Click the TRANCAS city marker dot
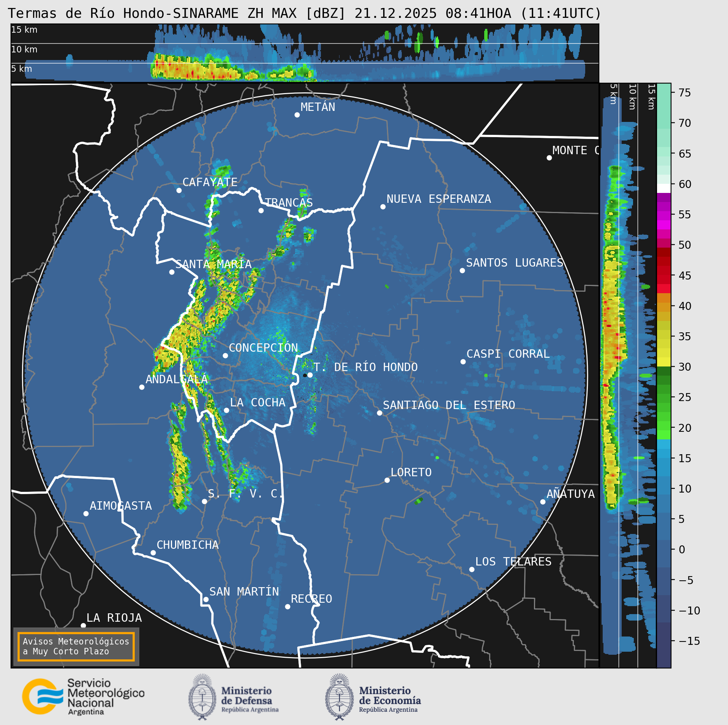 coord(261,210)
